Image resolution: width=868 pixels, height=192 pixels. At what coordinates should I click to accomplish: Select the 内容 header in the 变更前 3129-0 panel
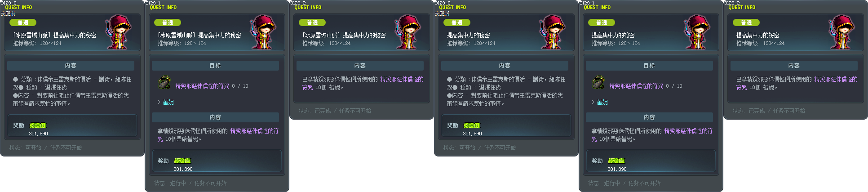click(x=71, y=65)
